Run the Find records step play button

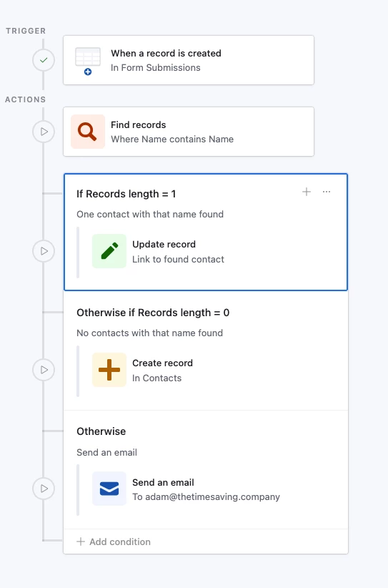pyautogui.click(x=44, y=132)
